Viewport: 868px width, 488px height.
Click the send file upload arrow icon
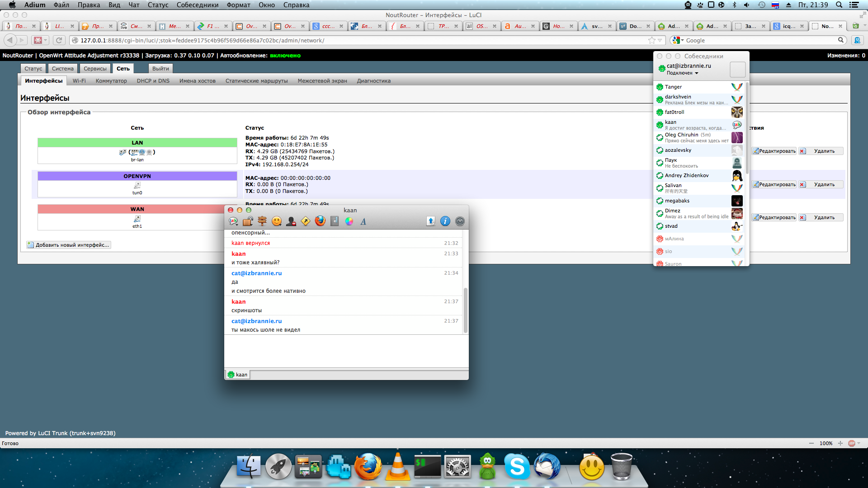click(430, 221)
